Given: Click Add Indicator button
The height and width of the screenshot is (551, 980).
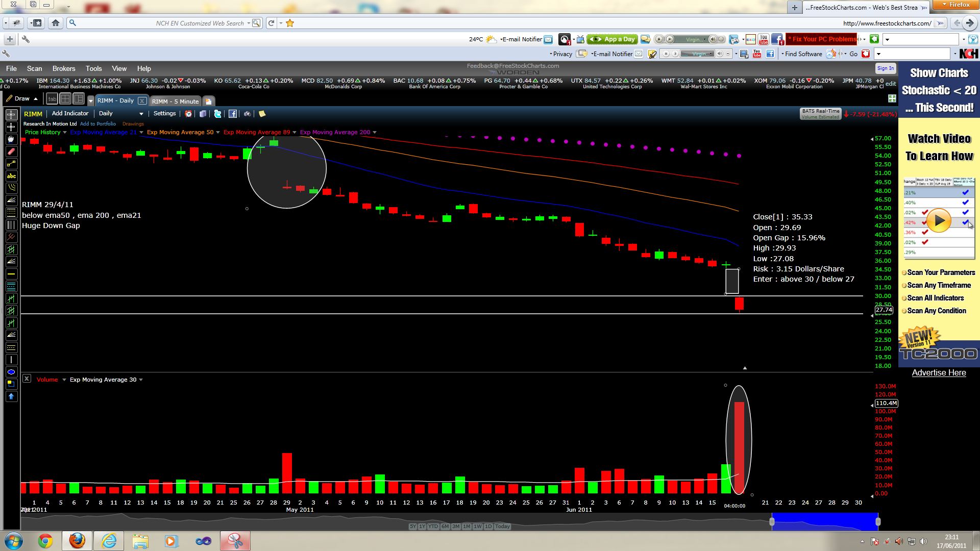Looking at the screenshot, I should [70, 114].
